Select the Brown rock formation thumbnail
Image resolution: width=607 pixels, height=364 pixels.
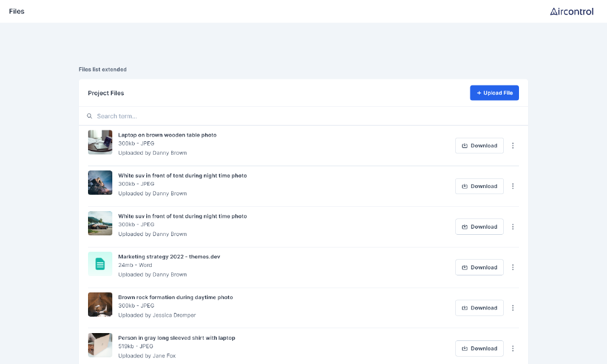[x=100, y=305]
